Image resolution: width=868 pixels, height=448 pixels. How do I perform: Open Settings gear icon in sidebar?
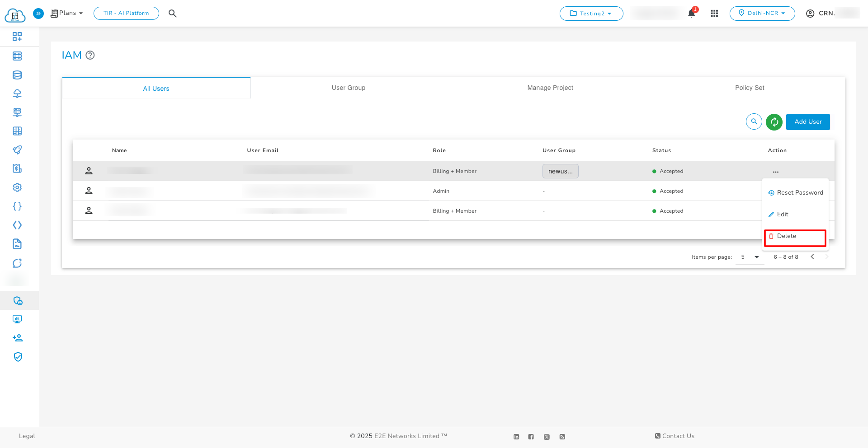pyautogui.click(x=17, y=187)
